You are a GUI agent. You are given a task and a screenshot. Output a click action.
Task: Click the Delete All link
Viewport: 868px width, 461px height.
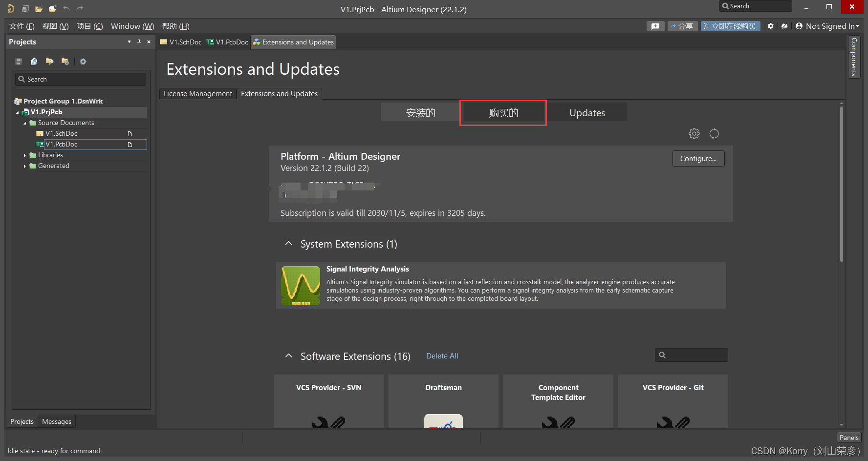442,356
